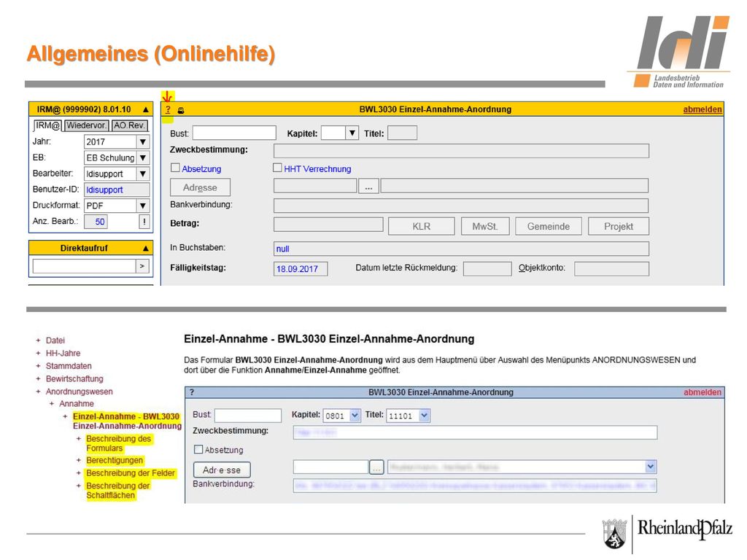Click the Bankverbindung field in the yellow-header form

[x=461, y=206]
